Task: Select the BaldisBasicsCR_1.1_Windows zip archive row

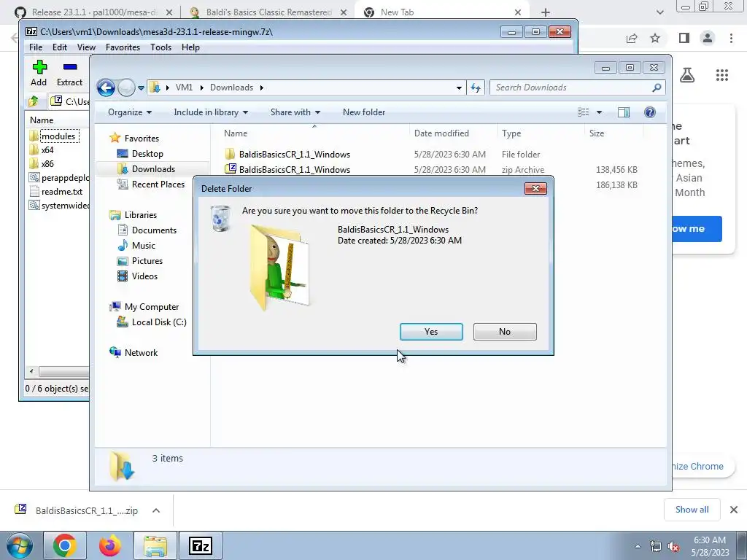Action: point(431,169)
